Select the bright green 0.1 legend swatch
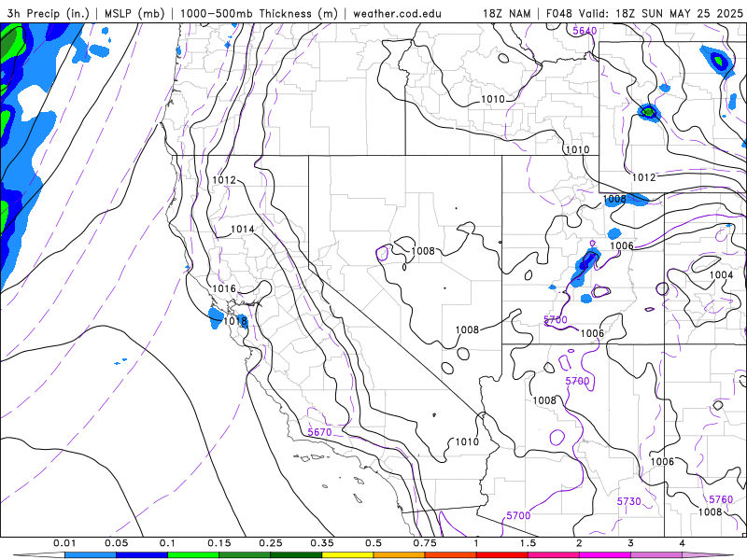 pyautogui.click(x=193, y=555)
